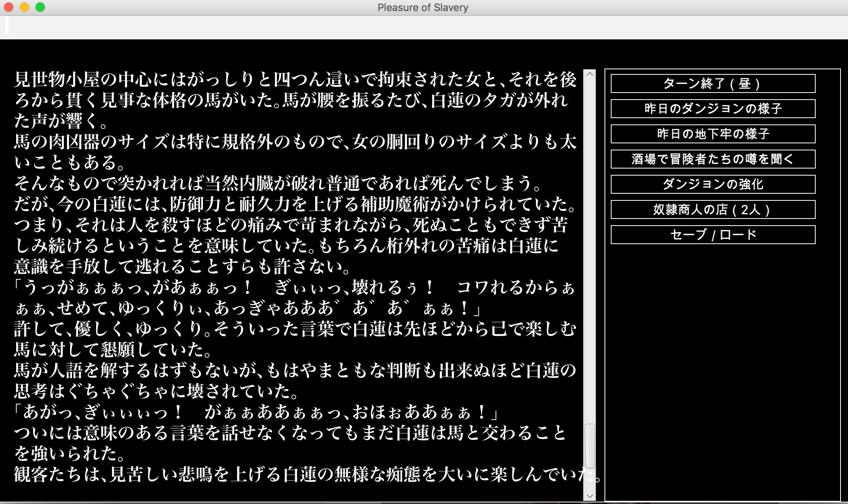Close the game window with red button

[x=9, y=7]
